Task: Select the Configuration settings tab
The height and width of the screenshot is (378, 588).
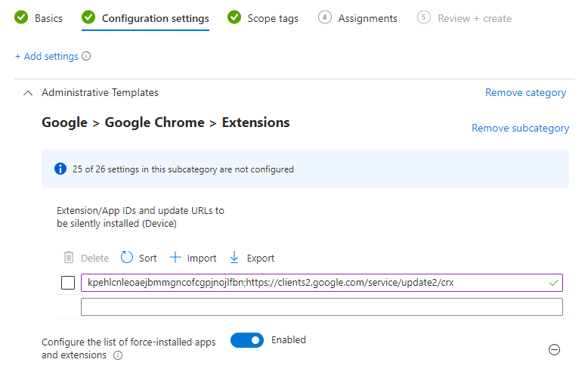Action: tap(146, 18)
